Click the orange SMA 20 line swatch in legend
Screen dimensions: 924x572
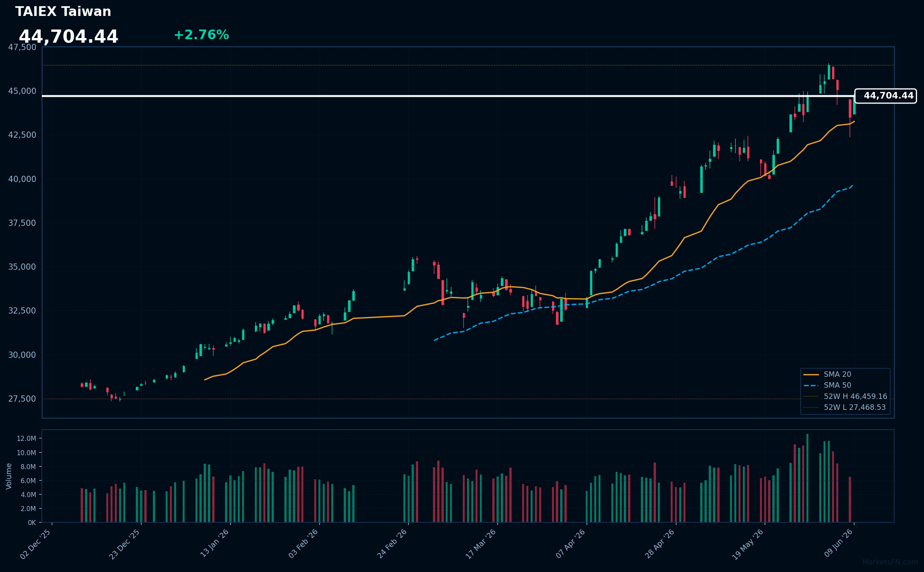point(811,374)
